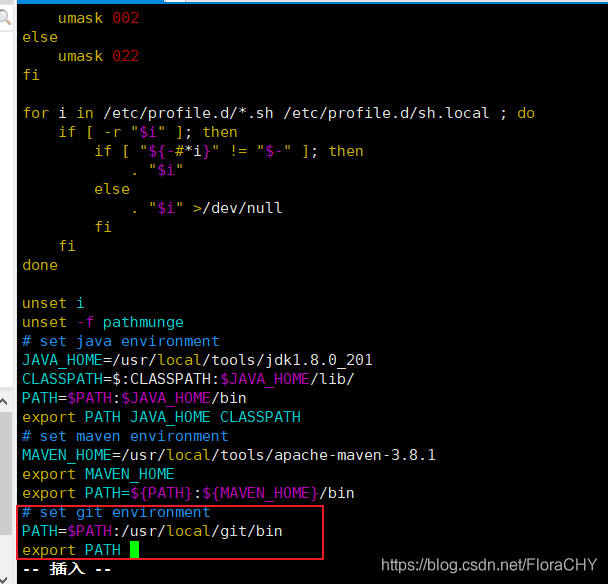
Task: Click the word 'done'
Action: coord(40,265)
